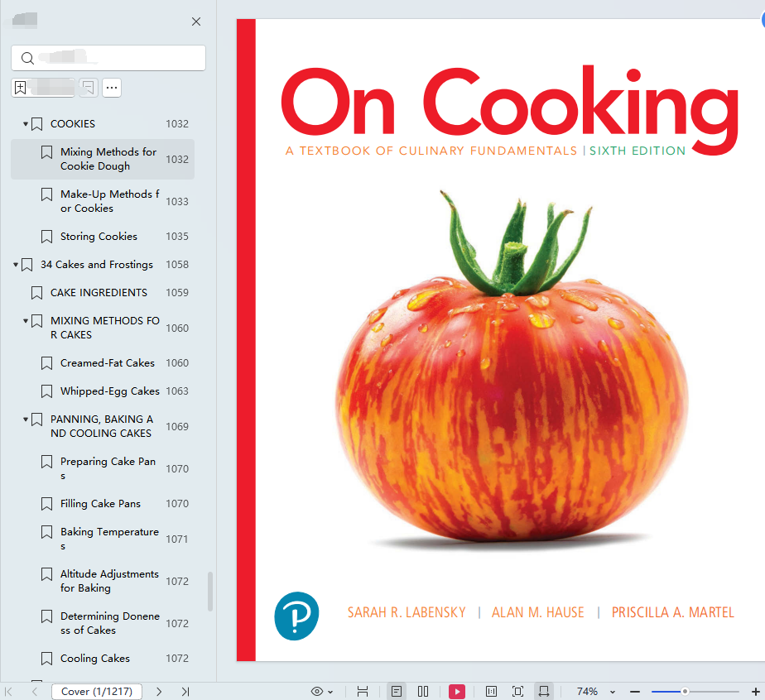Click the bookmark icon beside CAKE INGREDIENTS

point(36,293)
